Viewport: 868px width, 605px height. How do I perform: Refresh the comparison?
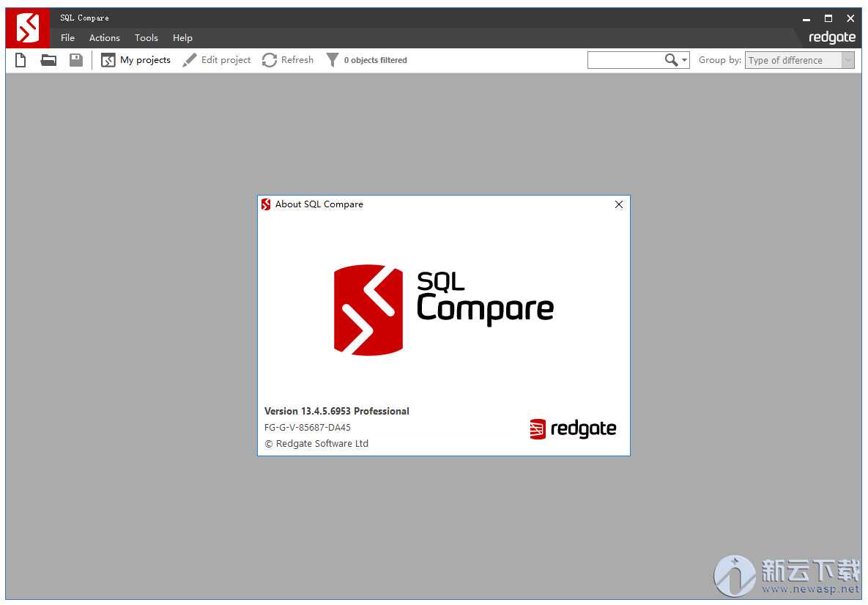point(288,60)
